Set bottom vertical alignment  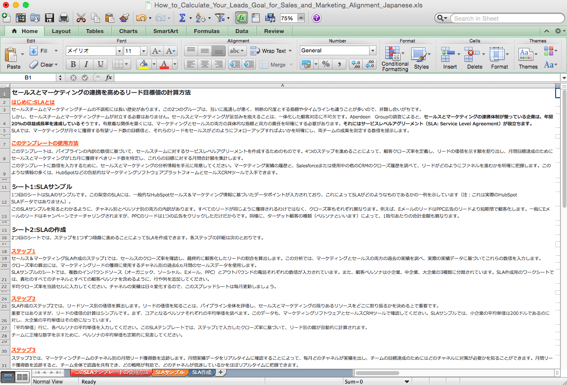pyautogui.click(x=218, y=51)
